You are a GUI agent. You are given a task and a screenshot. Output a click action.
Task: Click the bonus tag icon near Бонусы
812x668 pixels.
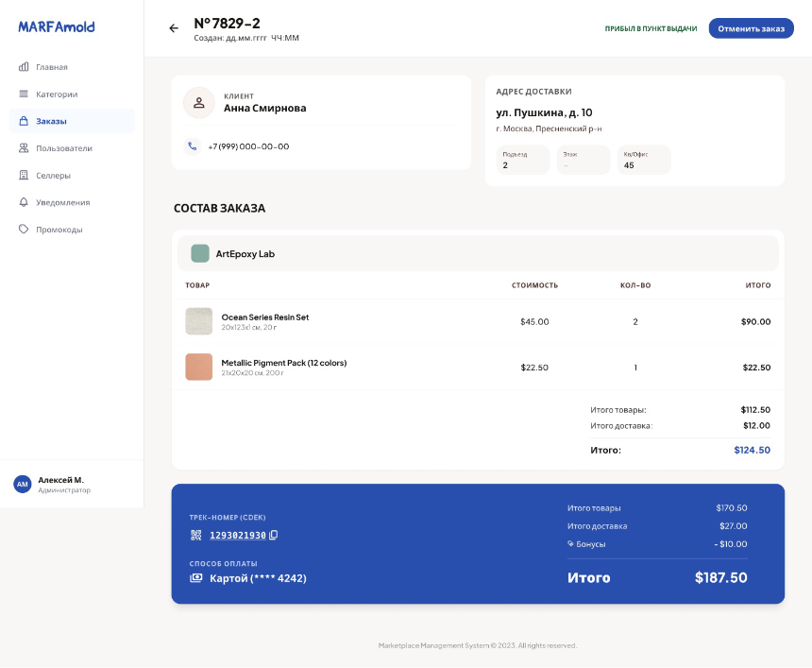click(x=570, y=543)
